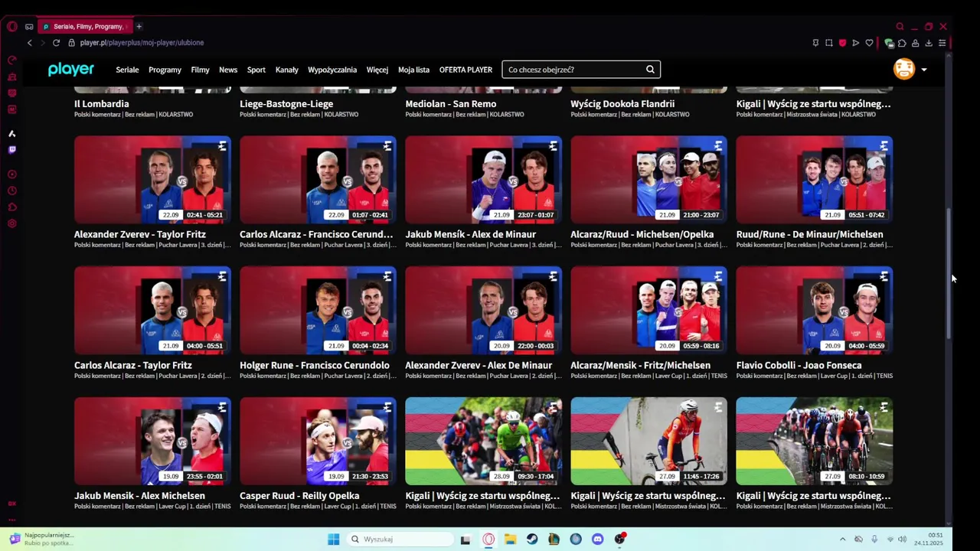Open Flavio Cobolli - Joao Fonseca thumbnail
The image size is (980, 551).
[814, 311]
